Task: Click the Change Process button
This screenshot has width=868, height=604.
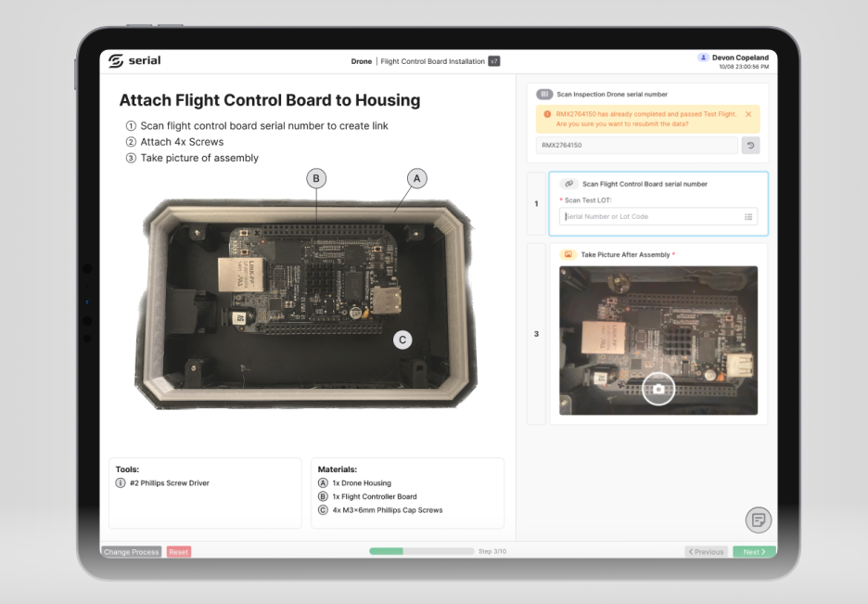Action: pyautogui.click(x=131, y=552)
